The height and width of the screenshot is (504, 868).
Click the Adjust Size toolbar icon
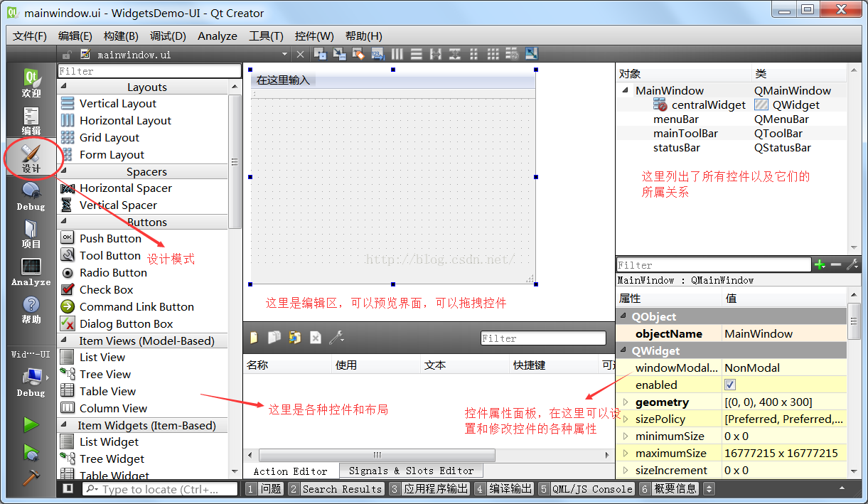point(531,54)
